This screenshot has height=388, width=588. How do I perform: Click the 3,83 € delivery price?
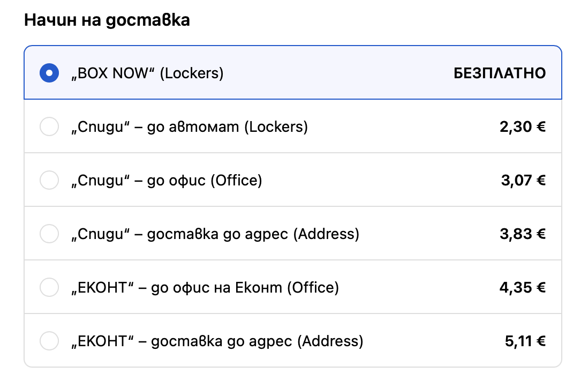tap(523, 234)
